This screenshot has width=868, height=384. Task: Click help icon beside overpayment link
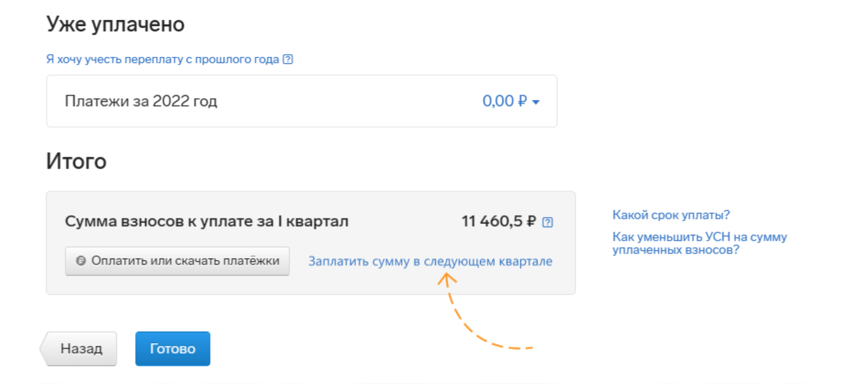point(288,59)
